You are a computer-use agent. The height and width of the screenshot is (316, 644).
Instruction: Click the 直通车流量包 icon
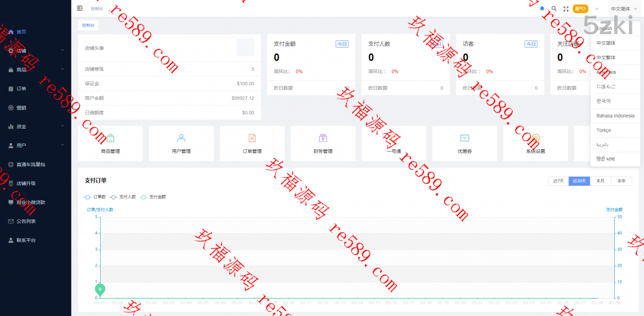point(11,164)
